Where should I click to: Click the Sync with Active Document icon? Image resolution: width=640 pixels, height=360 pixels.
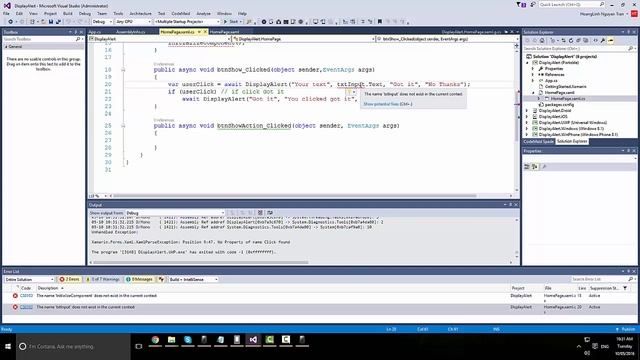pos(563,41)
